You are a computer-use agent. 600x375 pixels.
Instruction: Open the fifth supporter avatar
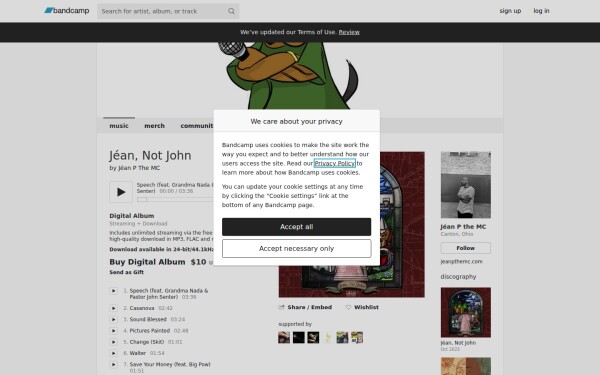[x=342, y=338]
